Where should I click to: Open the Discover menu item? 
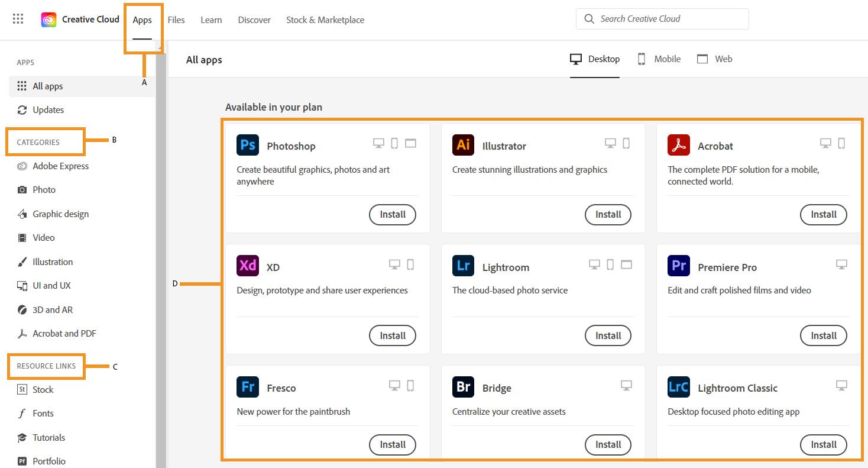tap(254, 20)
